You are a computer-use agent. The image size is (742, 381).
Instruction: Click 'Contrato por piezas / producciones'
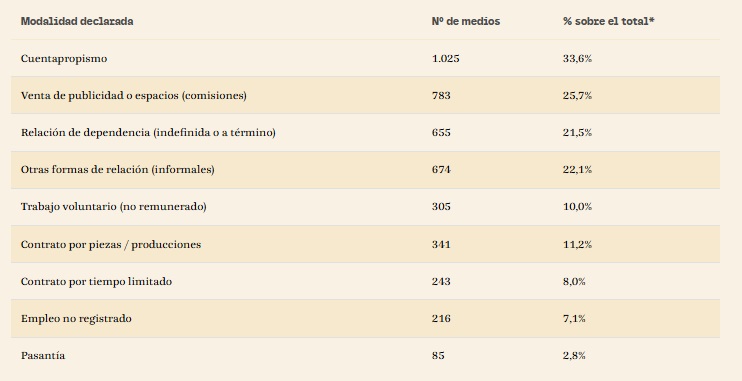pyautogui.click(x=111, y=245)
